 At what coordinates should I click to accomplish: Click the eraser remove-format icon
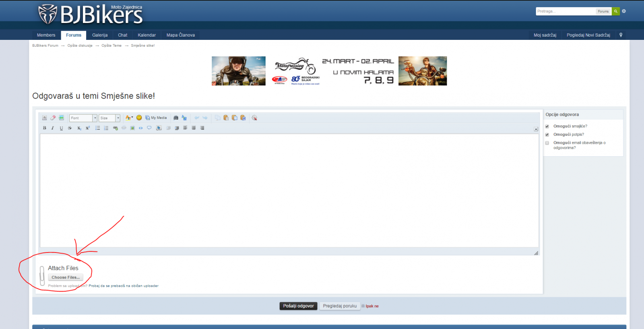[x=53, y=118]
